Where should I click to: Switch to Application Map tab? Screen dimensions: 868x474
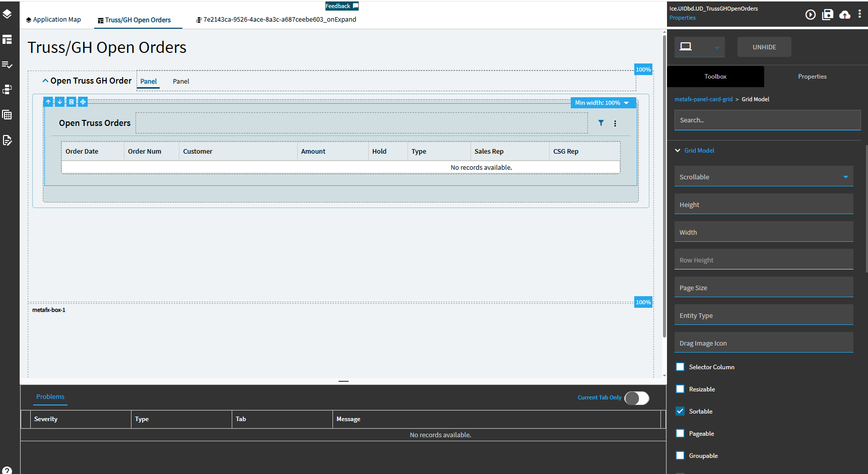pos(53,20)
